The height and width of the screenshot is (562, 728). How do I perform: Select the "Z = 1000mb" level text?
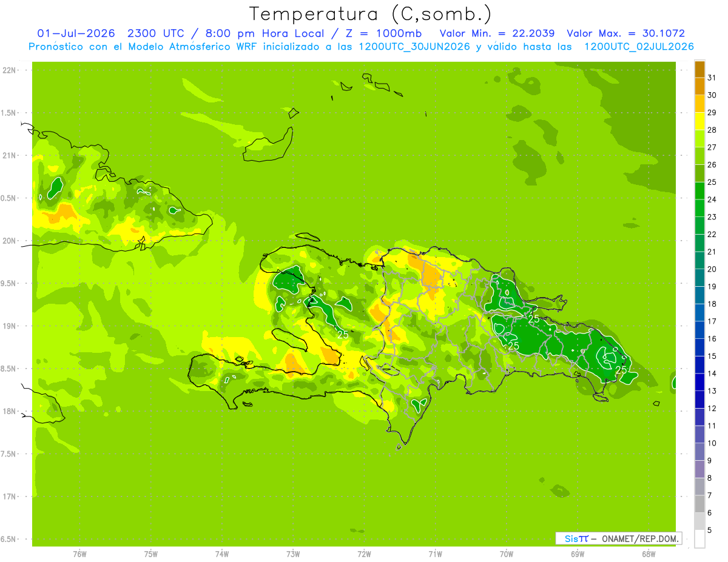coord(381,33)
